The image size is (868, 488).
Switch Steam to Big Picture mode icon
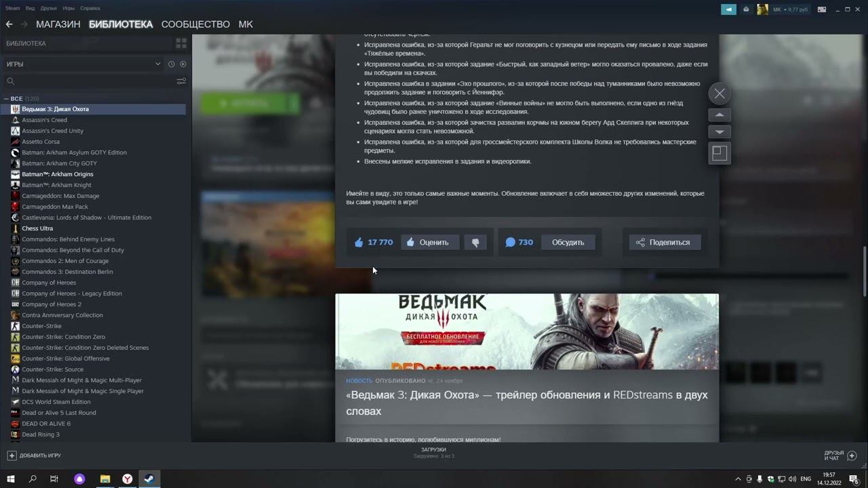[x=822, y=9]
